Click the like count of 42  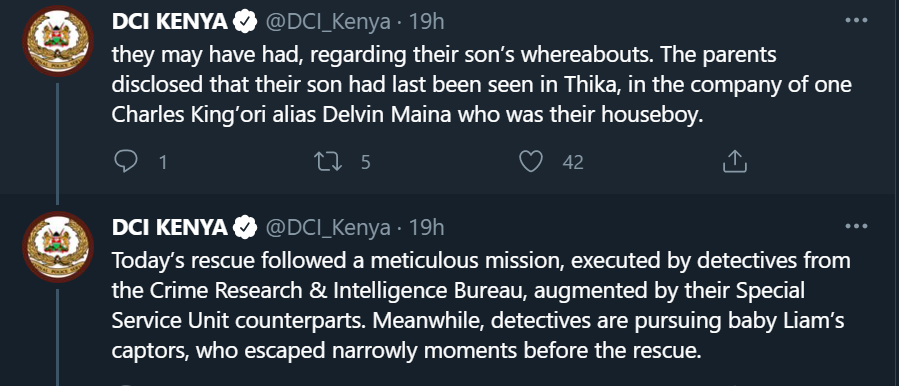573,163
